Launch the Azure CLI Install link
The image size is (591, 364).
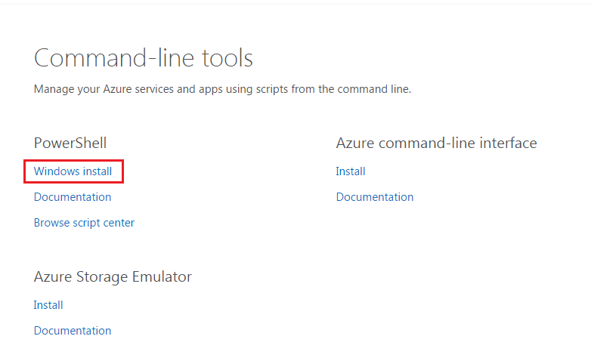pyautogui.click(x=351, y=171)
